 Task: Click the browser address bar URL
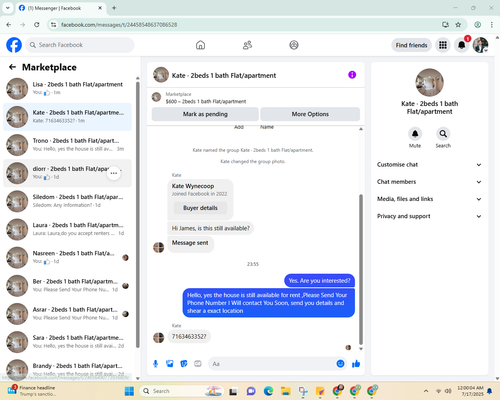pos(119,25)
